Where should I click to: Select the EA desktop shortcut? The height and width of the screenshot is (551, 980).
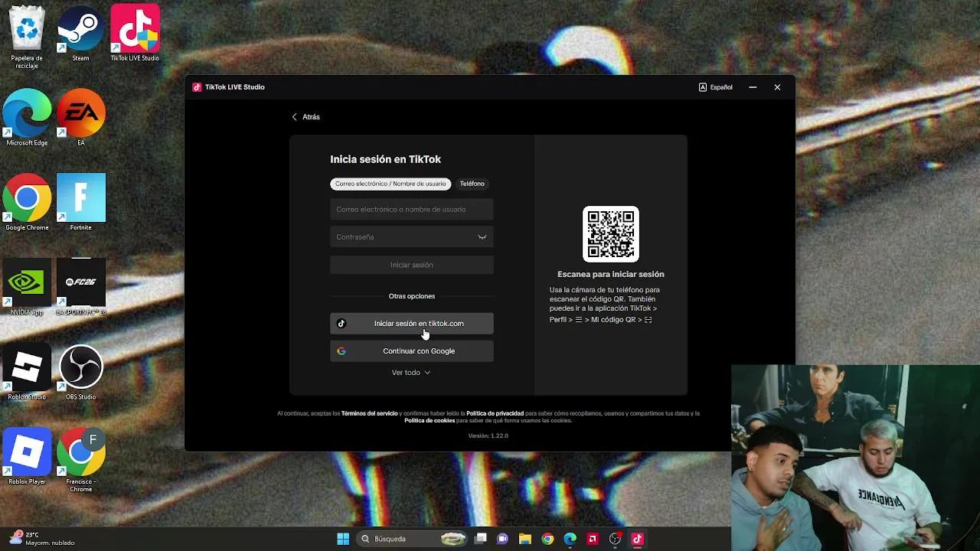80,119
